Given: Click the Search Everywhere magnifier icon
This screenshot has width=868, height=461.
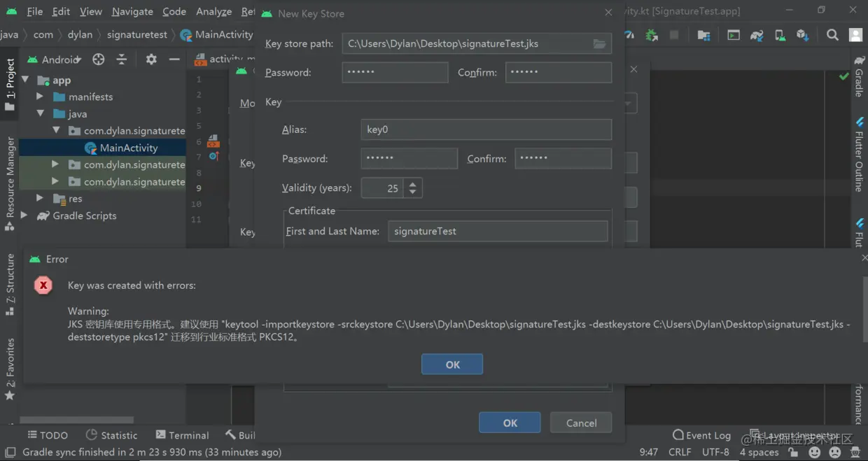Looking at the screenshot, I should [832, 35].
